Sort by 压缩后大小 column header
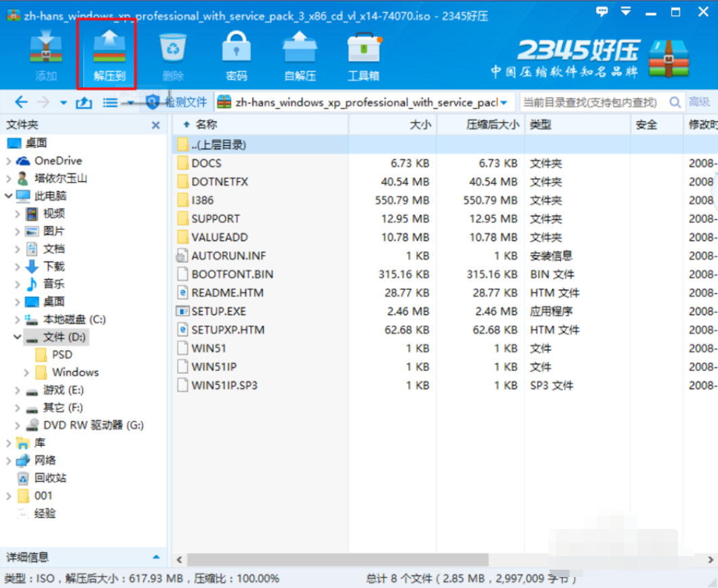718x588 pixels. click(x=492, y=125)
